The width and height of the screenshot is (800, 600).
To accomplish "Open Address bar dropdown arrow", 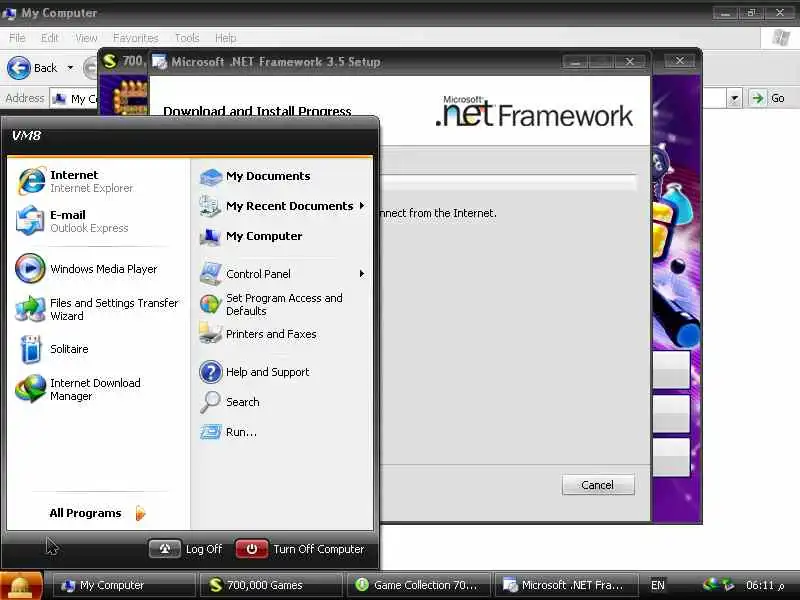I will click(734, 98).
